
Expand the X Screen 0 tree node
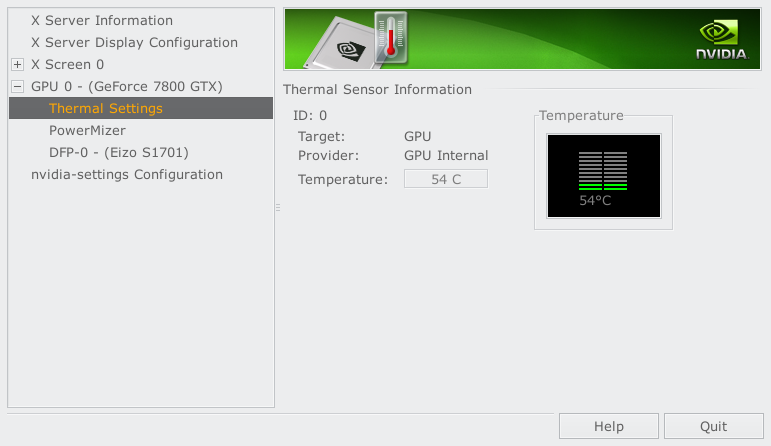[17, 64]
